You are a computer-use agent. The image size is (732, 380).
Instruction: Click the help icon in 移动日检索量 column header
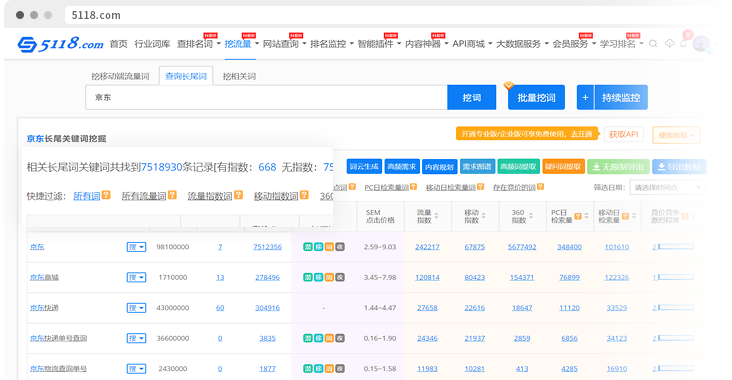[626, 216]
